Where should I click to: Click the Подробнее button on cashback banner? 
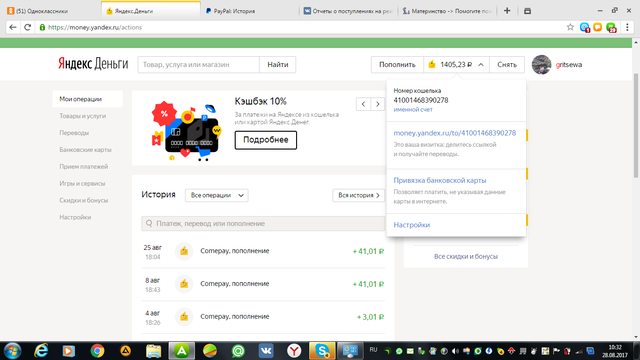click(266, 140)
